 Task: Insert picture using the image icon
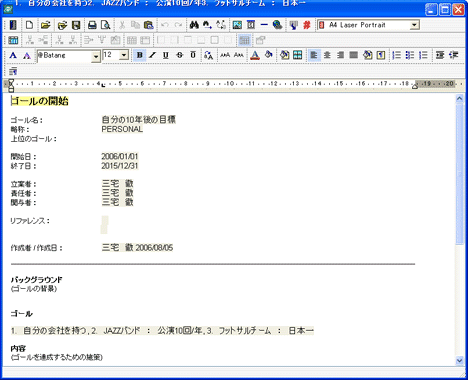237,25
